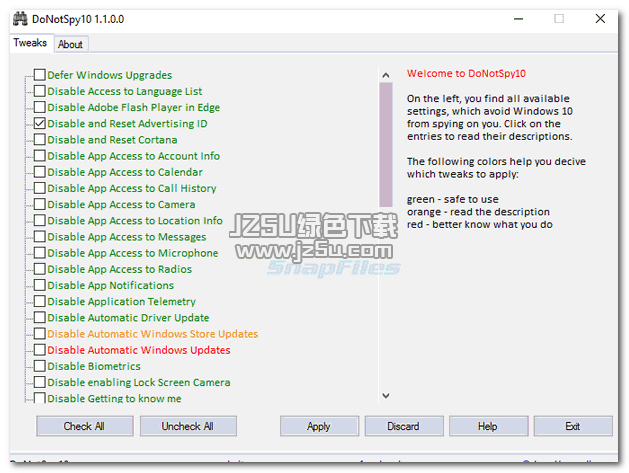This screenshot has width=629, height=473.
Task: Click the DoNotSpy10 binoculars title bar icon
Action: [20, 19]
